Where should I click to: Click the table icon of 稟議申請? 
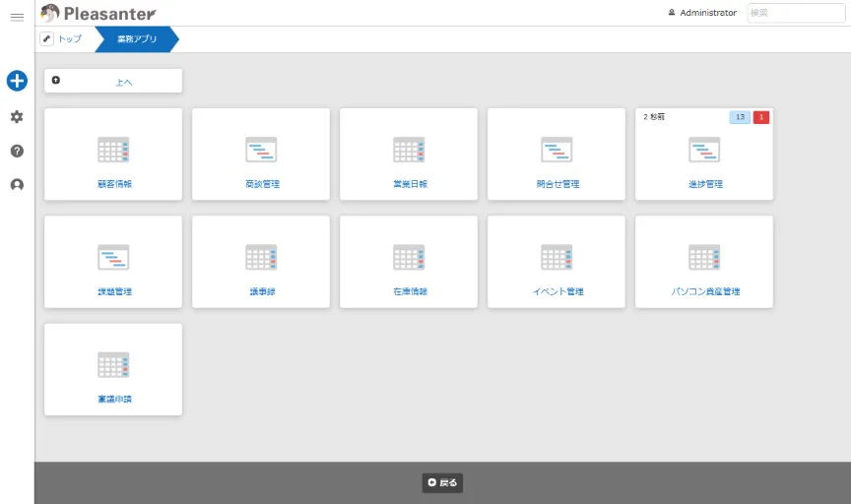pyautogui.click(x=113, y=365)
